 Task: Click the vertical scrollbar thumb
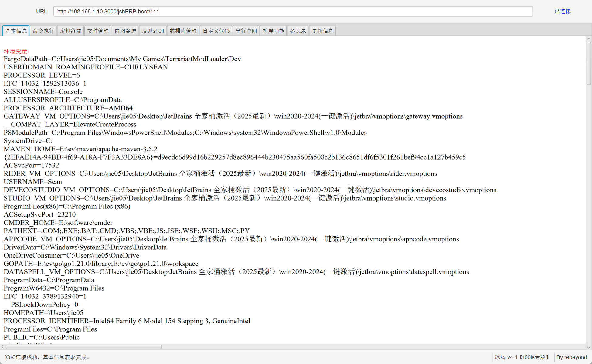(589, 63)
